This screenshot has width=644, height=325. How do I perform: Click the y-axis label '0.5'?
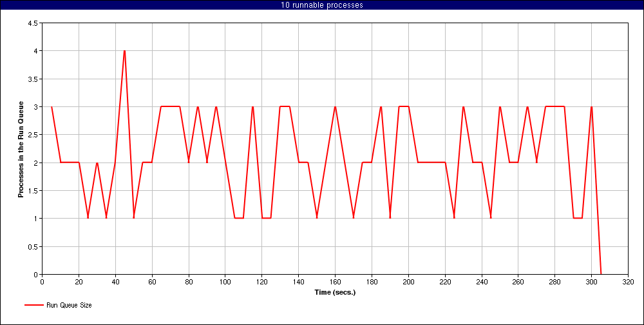click(x=33, y=247)
